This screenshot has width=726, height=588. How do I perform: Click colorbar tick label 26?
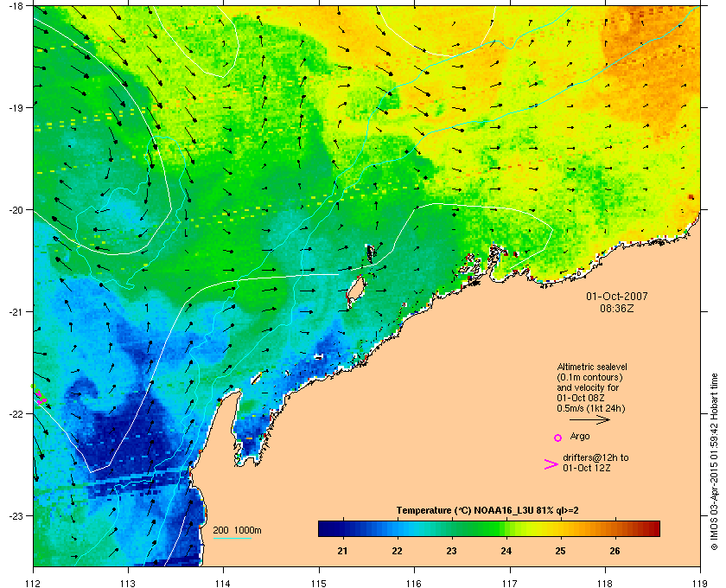coord(615,551)
